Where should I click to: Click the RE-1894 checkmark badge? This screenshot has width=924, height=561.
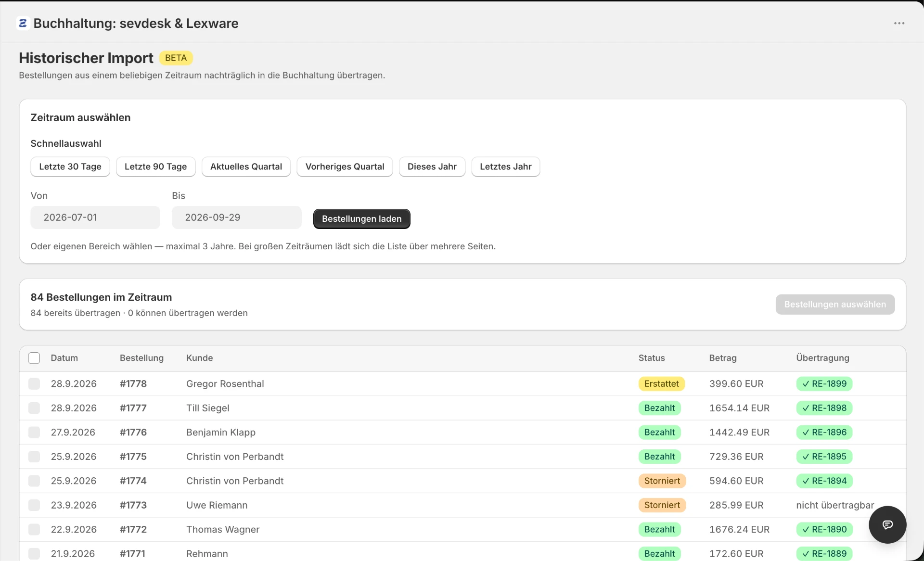pyautogui.click(x=824, y=481)
